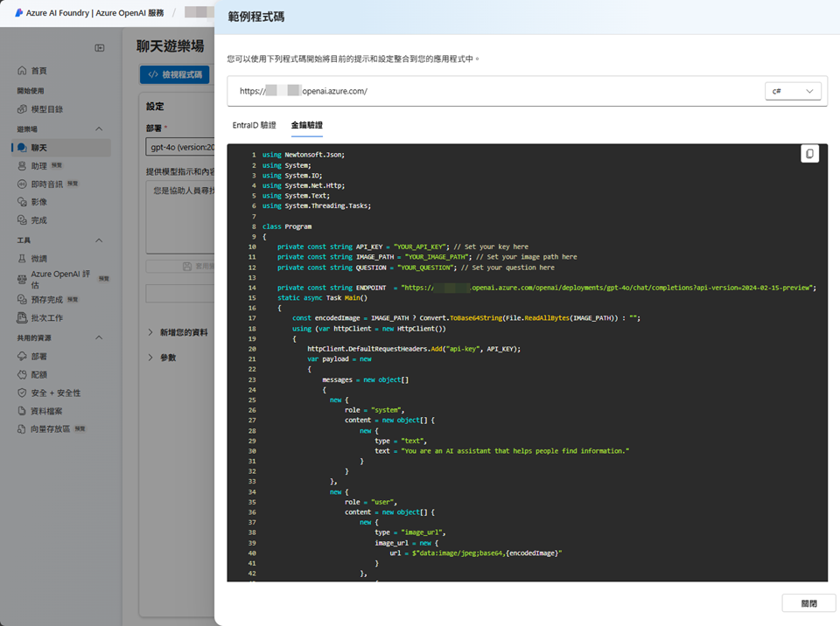Collapse the left navigation sidebar
Viewport: 840px width, 626px height.
pyautogui.click(x=100, y=47)
